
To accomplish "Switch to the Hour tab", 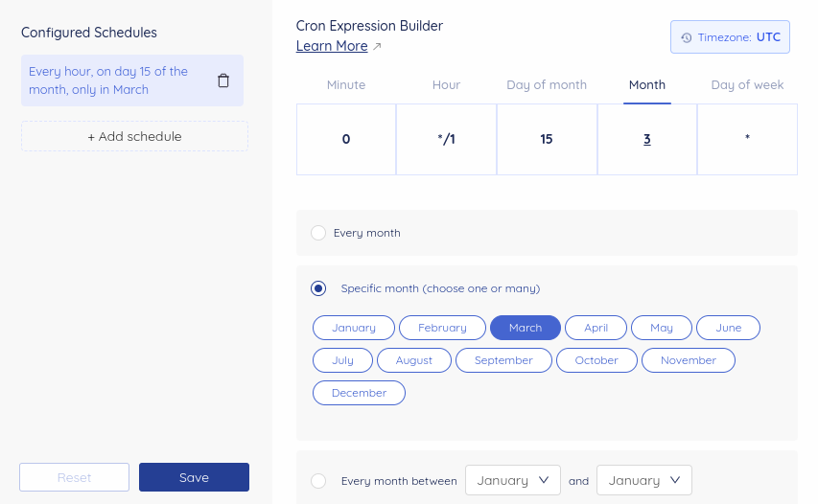I will coord(446,85).
